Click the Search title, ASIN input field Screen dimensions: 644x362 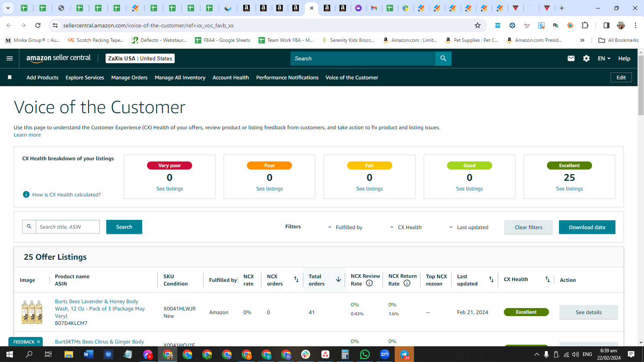[x=68, y=227]
